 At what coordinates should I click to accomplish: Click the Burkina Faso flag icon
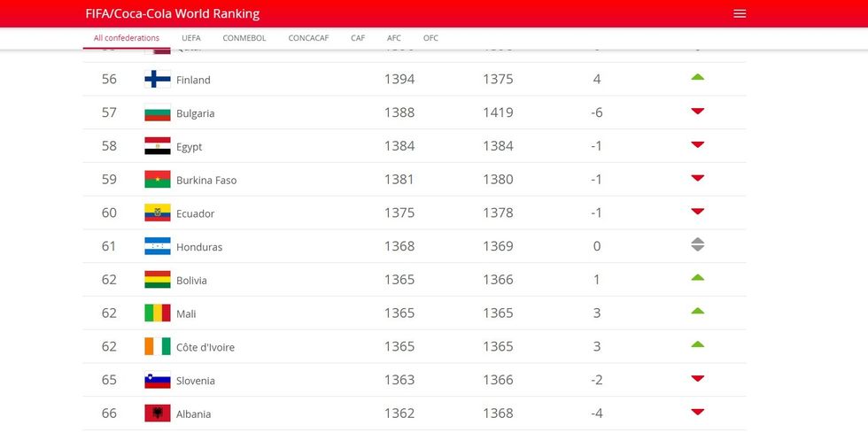[x=157, y=180]
